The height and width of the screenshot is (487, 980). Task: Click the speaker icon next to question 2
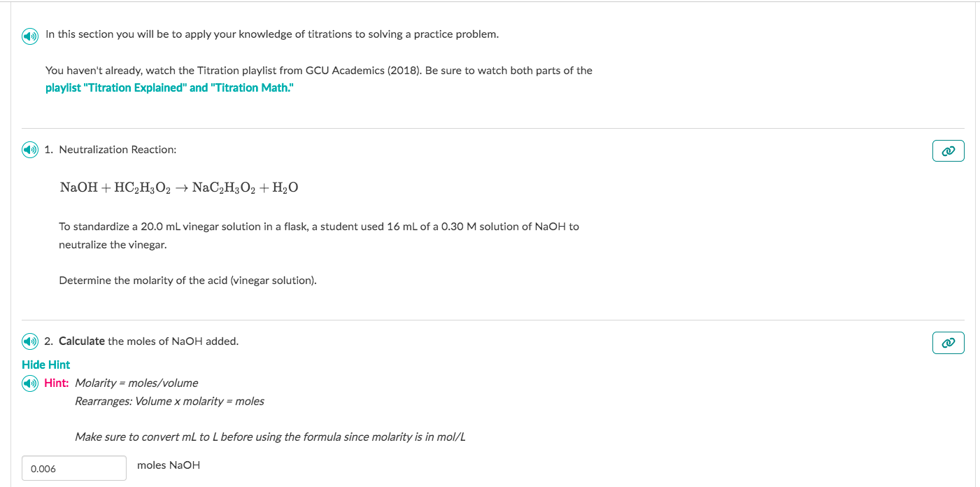(29, 341)
